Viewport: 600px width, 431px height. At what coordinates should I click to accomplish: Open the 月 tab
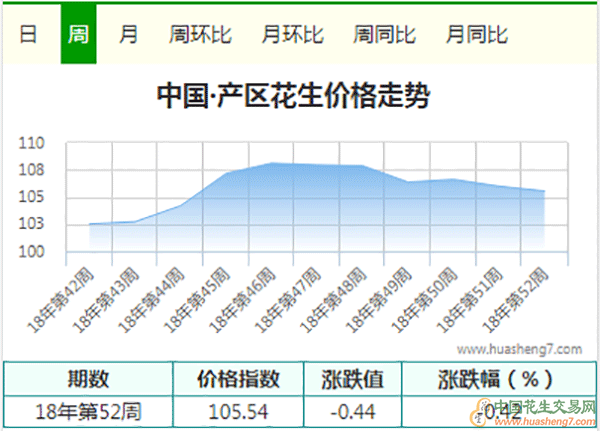pos(129,34)
